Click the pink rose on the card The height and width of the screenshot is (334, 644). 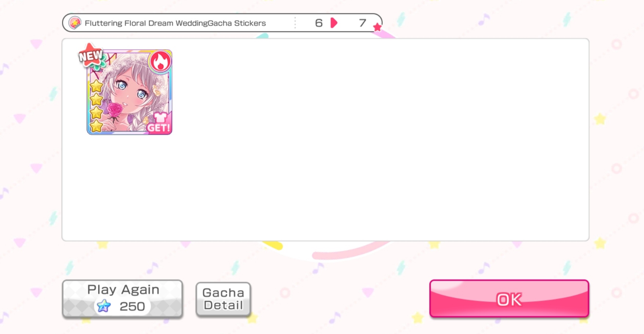(x=115, y=109)
